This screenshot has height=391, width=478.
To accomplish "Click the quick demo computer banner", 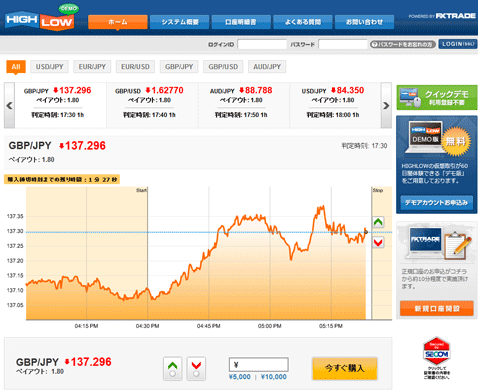I will tap(437, 97).
